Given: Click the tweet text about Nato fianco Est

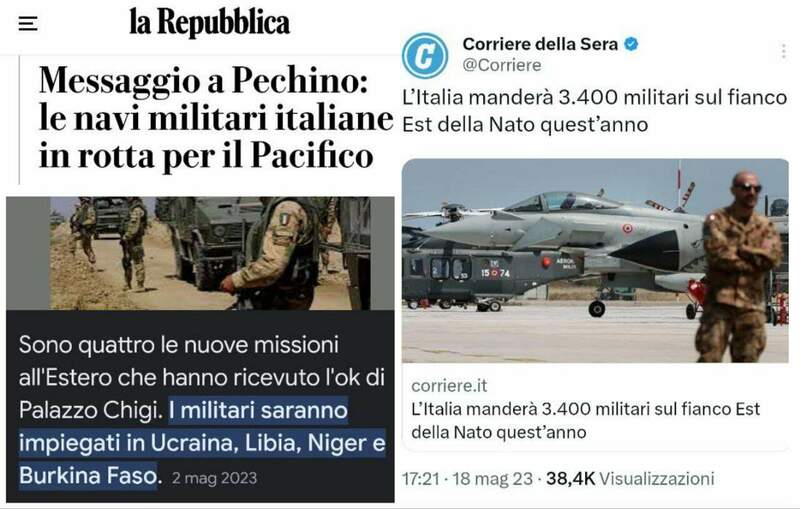Looking at the screenshot, I should (594, 110).
